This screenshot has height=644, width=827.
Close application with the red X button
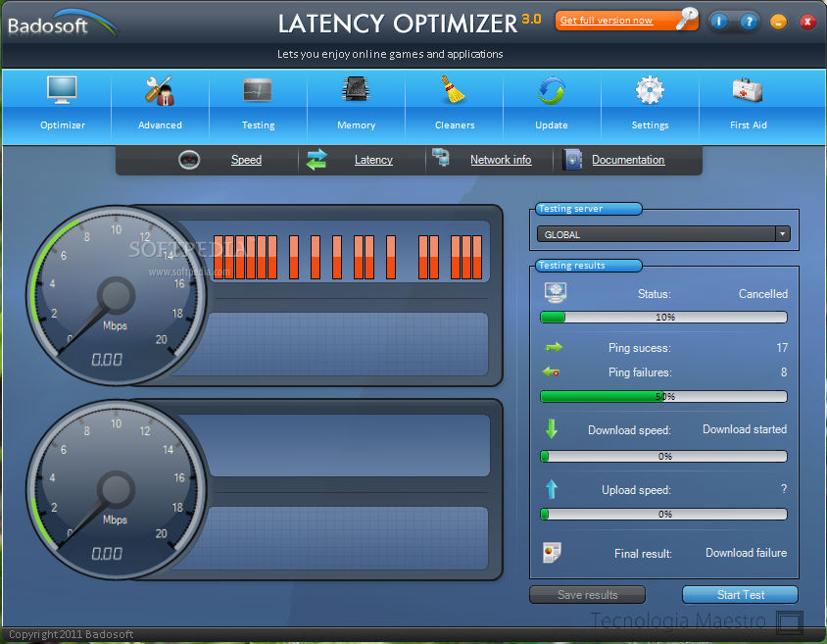click(807, 22)
